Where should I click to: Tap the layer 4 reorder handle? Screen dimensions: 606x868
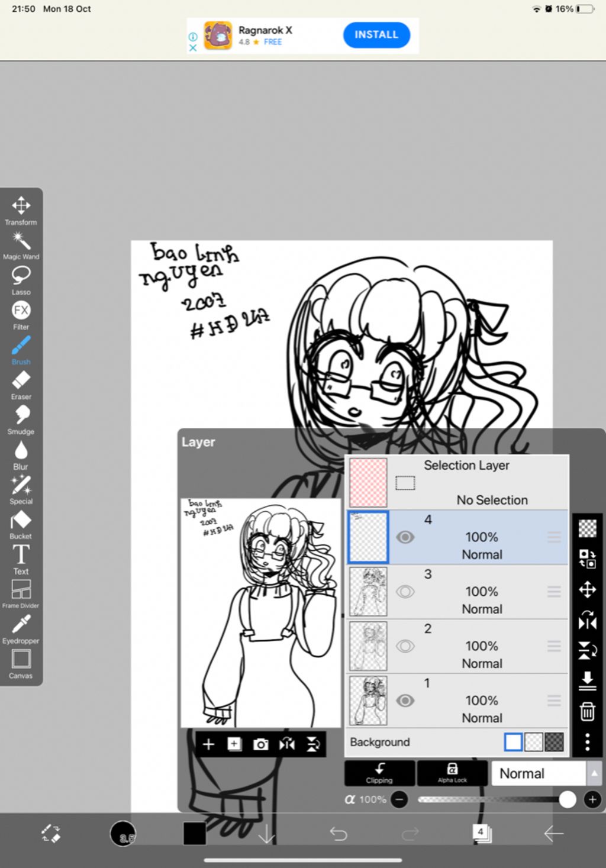pyautogui.click(x=555, y=537)
